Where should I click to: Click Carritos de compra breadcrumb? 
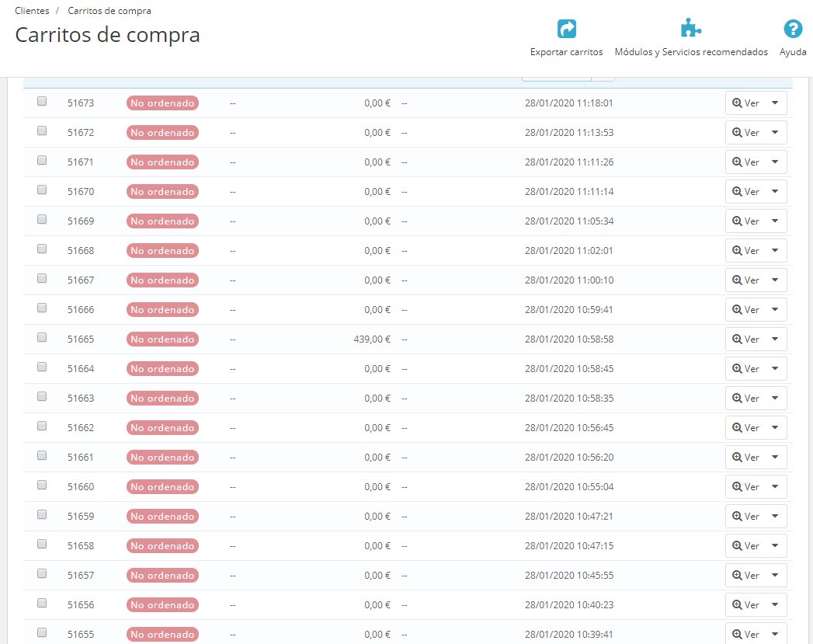pos(109,11)
